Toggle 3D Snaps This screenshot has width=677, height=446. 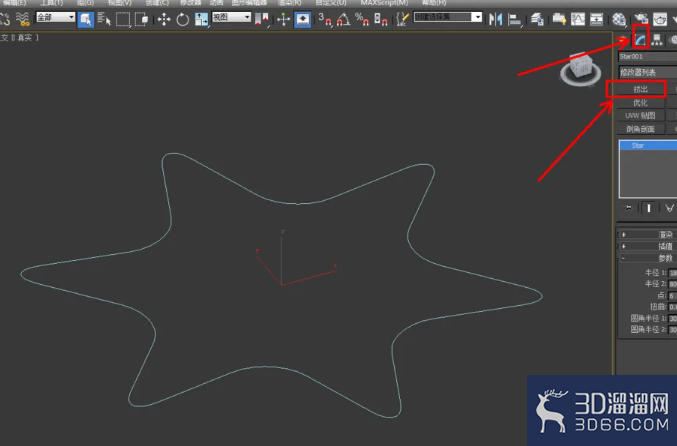click(325, 19)
